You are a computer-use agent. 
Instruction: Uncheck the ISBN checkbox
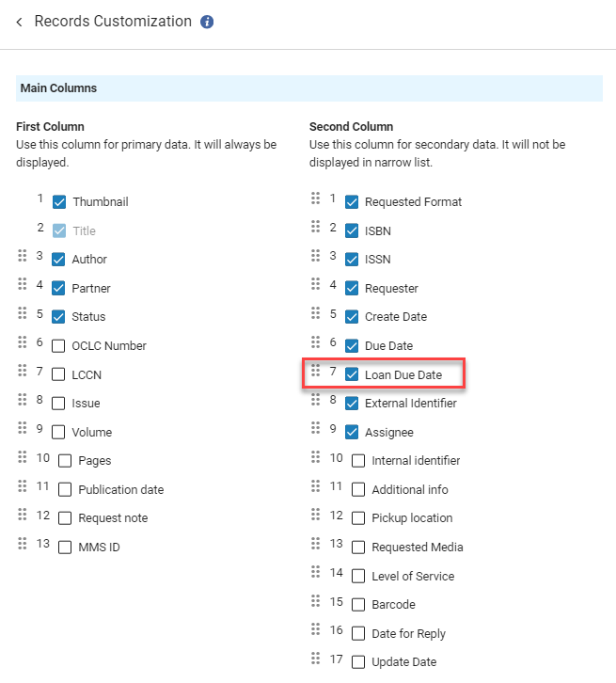tap(352, 230)
